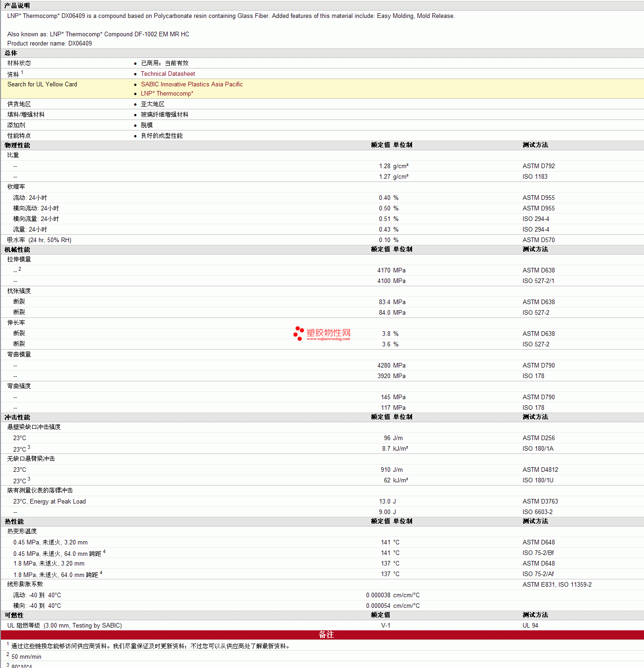This screenshot has height=668, width=644.
Task: Select the 1.27 g/cm³ density value
Action: pyautogui.click(x=394, y=176)
